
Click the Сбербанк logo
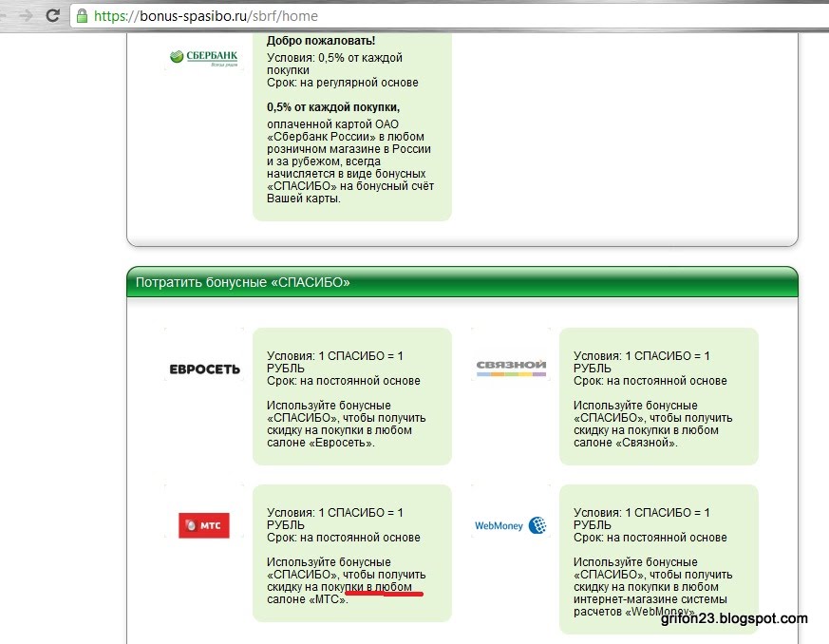(x=204, y=57)
